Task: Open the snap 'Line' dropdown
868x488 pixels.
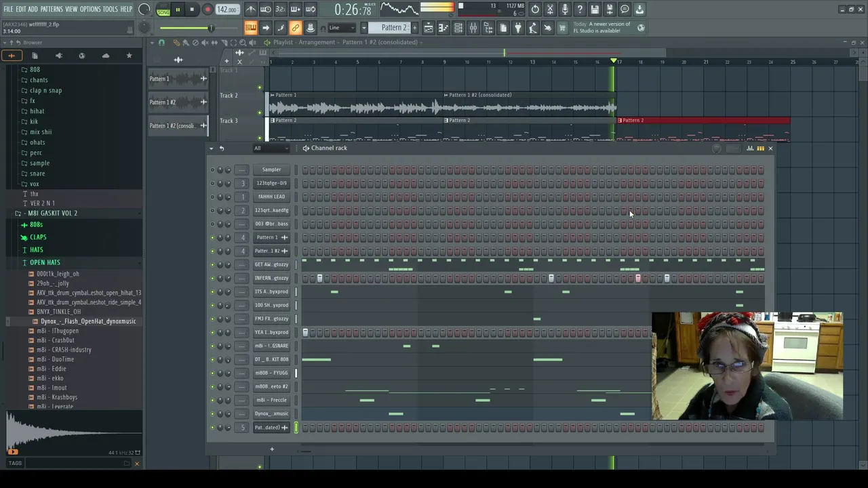Action: (341, 28)
